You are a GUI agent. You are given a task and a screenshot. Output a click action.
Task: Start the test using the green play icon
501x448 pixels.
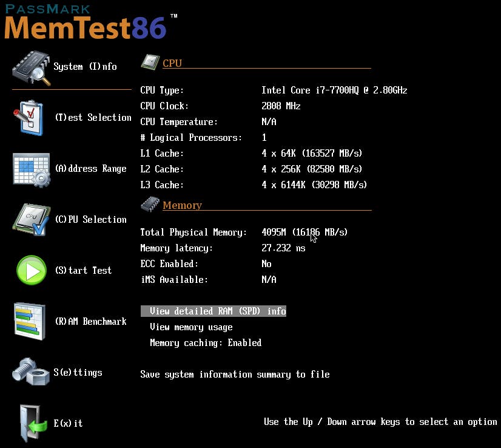coord(31,270)
